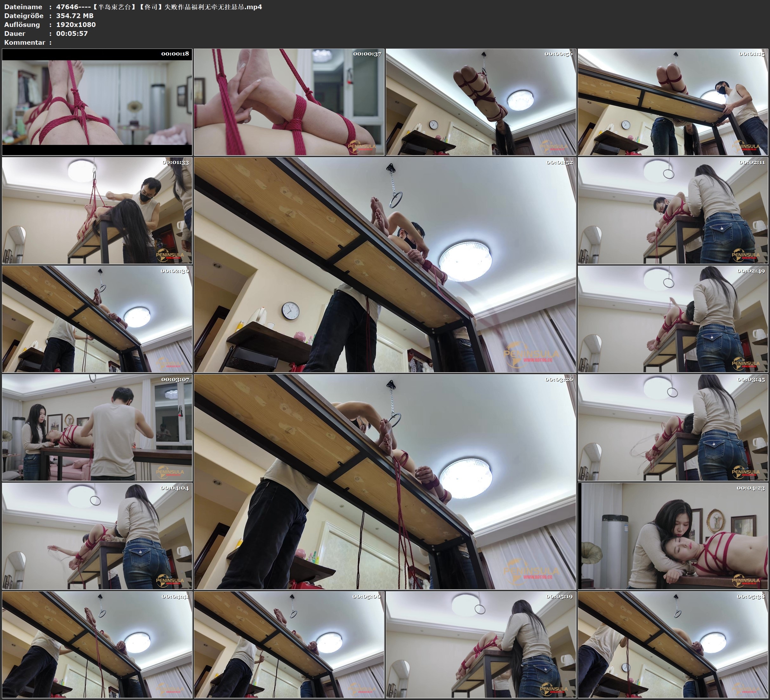Click the 1920x1080 Auflösung value
The width and height of the screenshot is (770, 700).
[76, 24]
